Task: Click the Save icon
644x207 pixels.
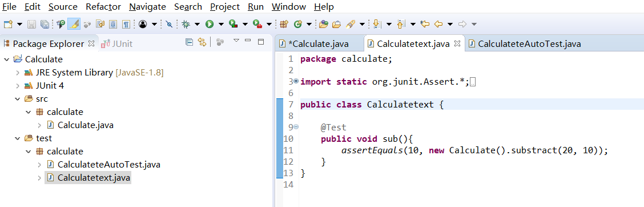Action: click(x=31, y=24)
